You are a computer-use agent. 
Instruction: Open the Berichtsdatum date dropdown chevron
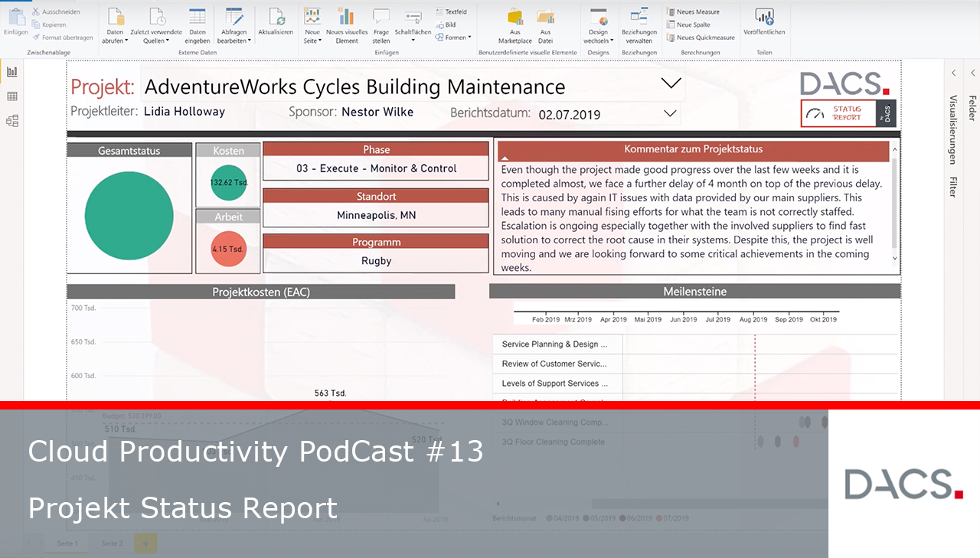[x=670, y=113]
